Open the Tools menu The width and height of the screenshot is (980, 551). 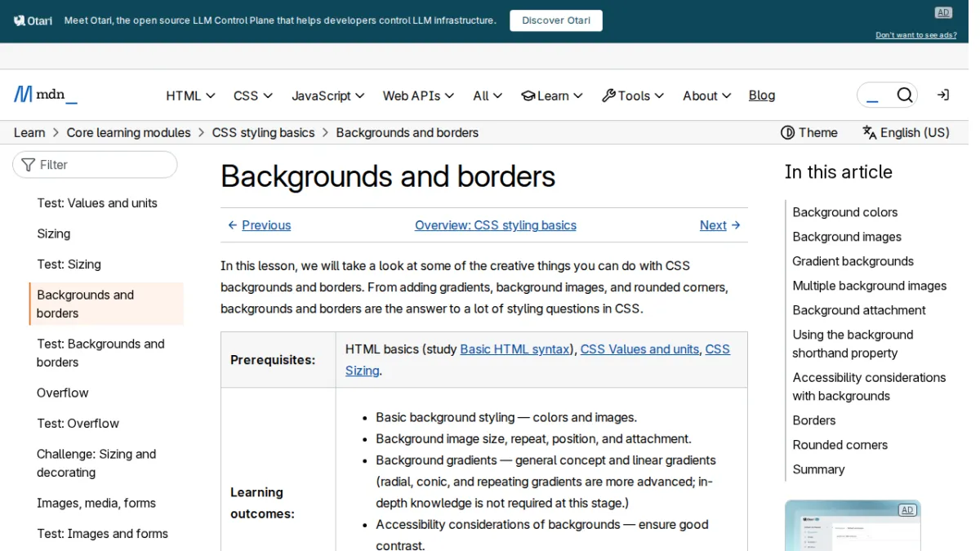(x=633, y=96)
